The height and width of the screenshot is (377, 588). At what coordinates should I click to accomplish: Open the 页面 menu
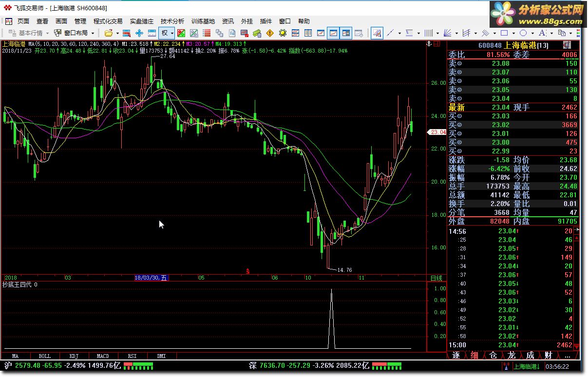23,21
